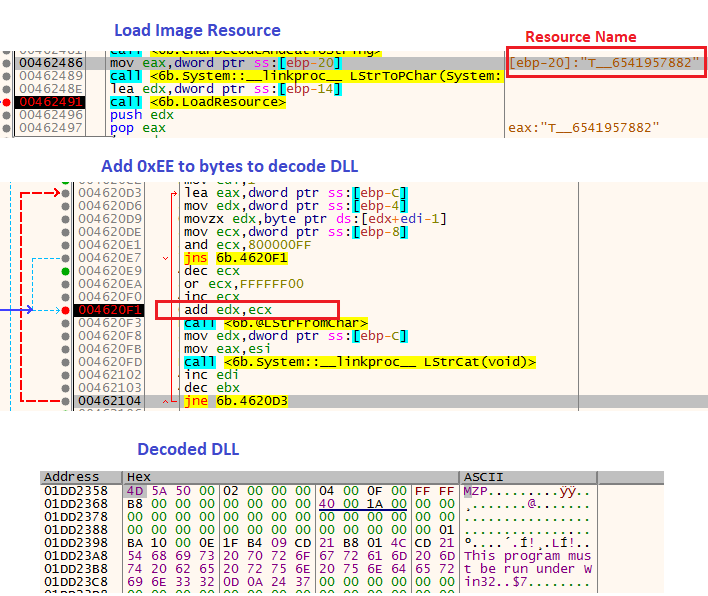Screen dimensions: 708x596
Task: Toggle breakpoint bullet beside address 00462496
Action: point(6,116)
